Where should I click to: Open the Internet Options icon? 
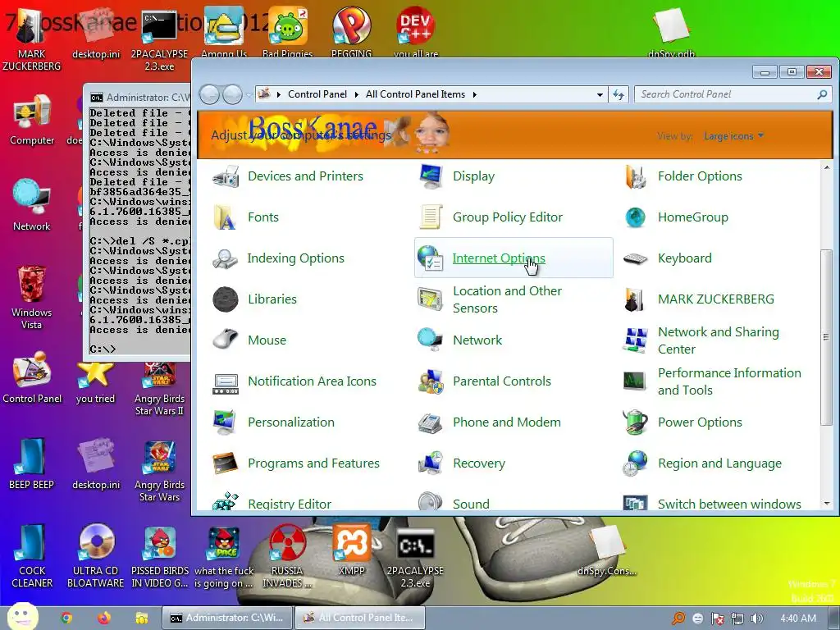(x=431, y=258)
